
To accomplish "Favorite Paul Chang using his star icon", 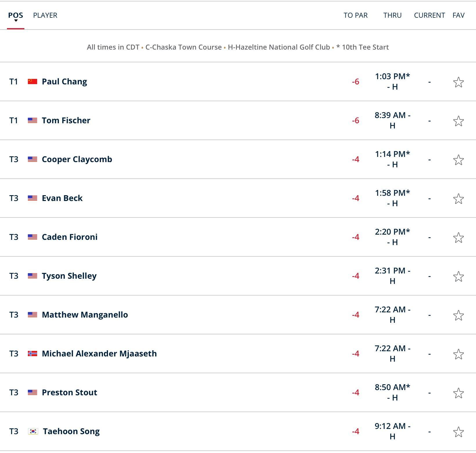I will coord(459,82).
